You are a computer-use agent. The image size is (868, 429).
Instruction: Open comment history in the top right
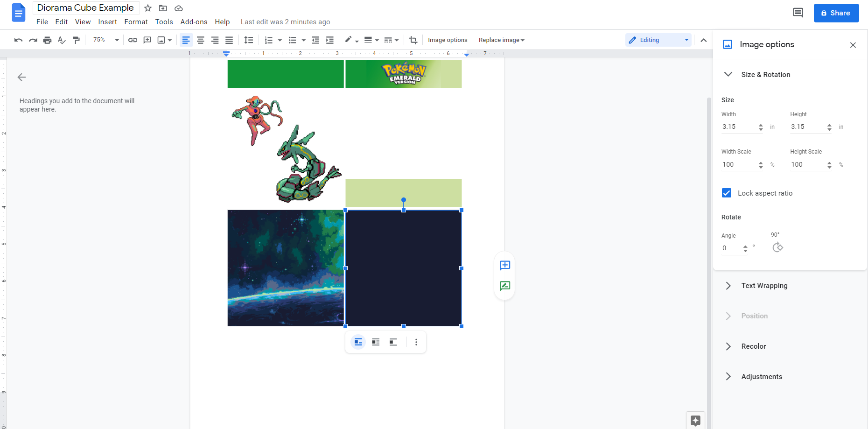point(798,13)
